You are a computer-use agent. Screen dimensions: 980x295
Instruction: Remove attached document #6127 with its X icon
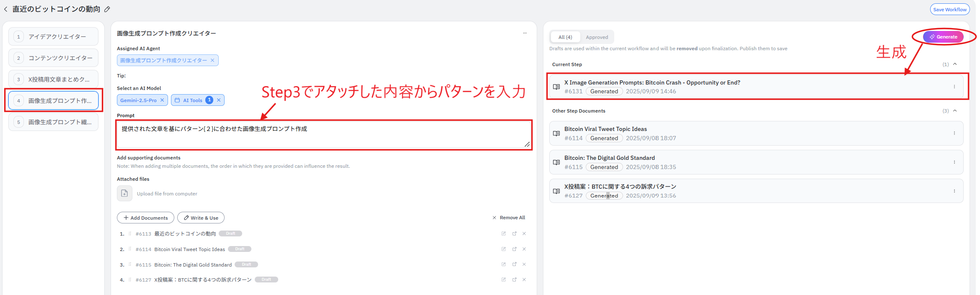524,280
